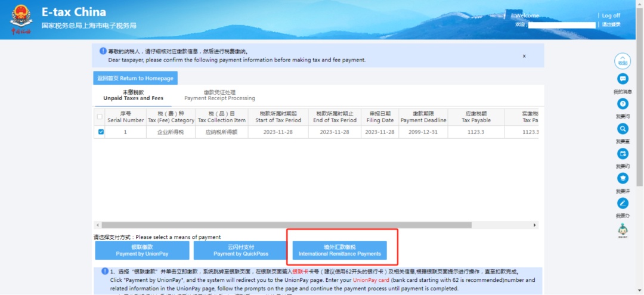Screen dimensions: 644x295
Task: Choose Payment by UnionPay
Action: pyautogui.click(x=142, y=250)
